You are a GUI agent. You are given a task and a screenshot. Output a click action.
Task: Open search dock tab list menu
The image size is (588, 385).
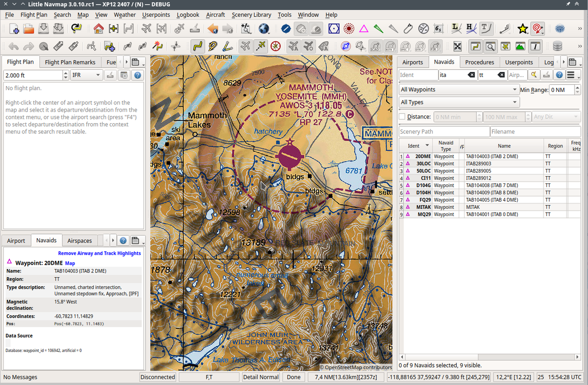574,62
